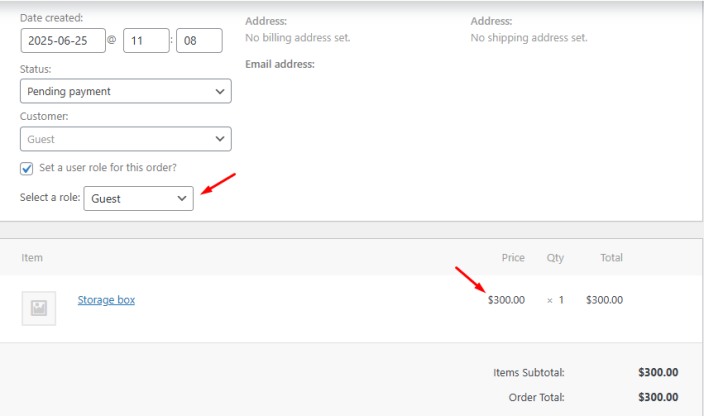Expand the 'Select a role' dropdown
704x416 pixels.
click(x=138, y=198)
